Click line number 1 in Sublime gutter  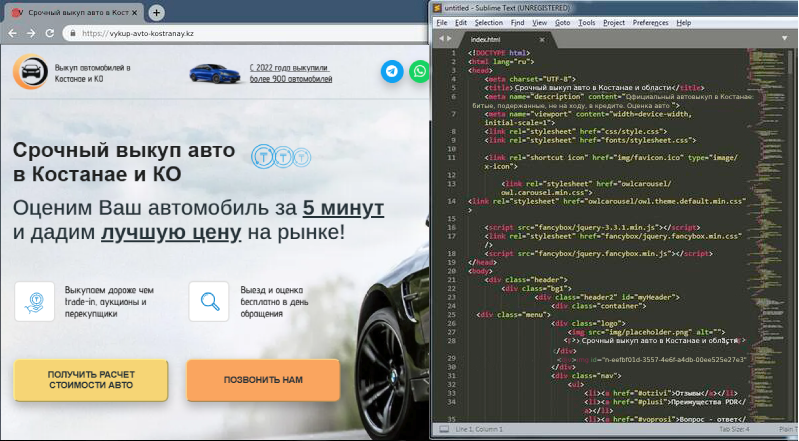click(453, 53)
